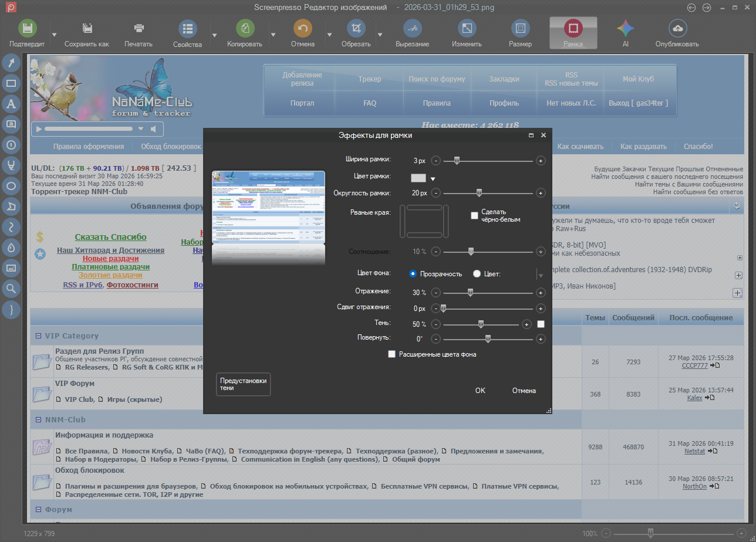
Task: Click OK to apply frame effects
Action: coord(480,391)
